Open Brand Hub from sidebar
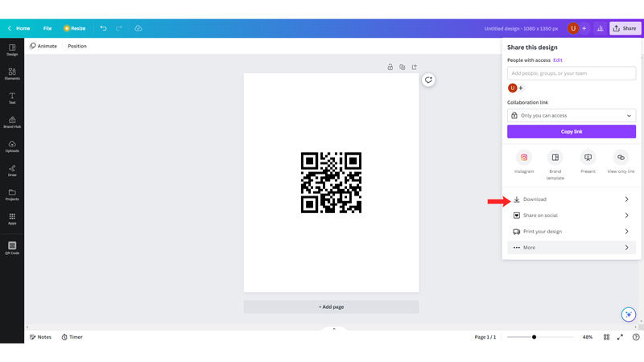The image size is (644, 362). tap(12, 122)
